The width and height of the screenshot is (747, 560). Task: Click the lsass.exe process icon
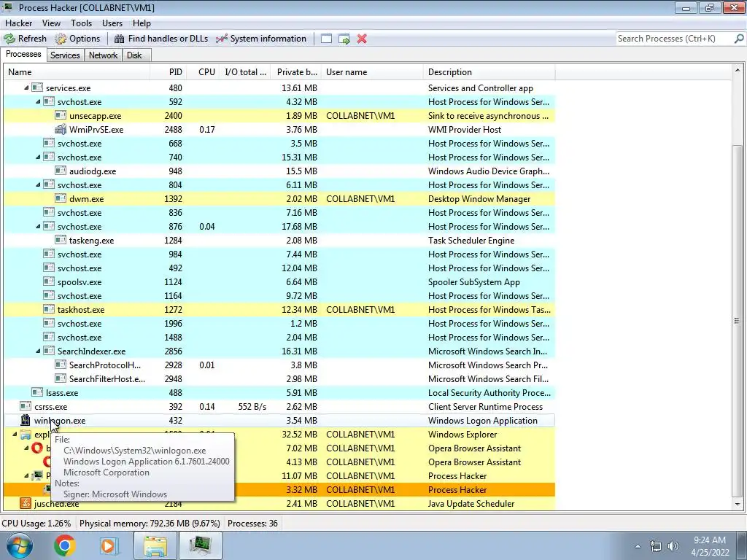(x=37, y=393)
